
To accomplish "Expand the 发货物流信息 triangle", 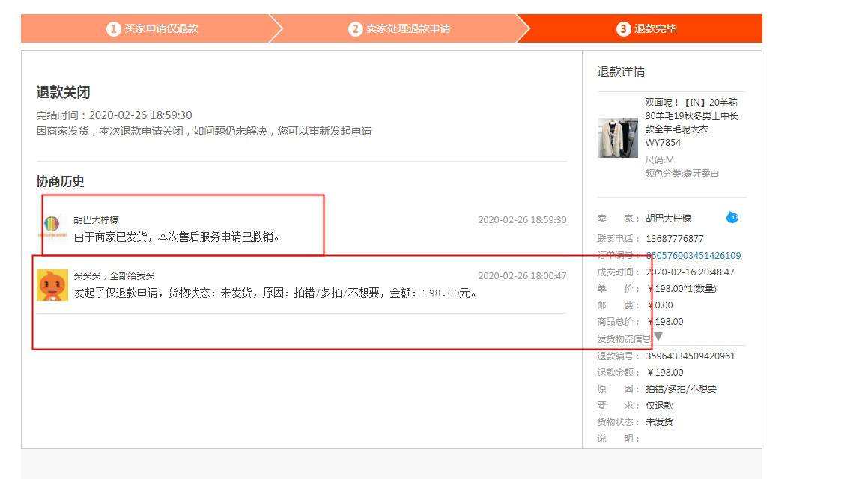I will [x=658, y=336].
